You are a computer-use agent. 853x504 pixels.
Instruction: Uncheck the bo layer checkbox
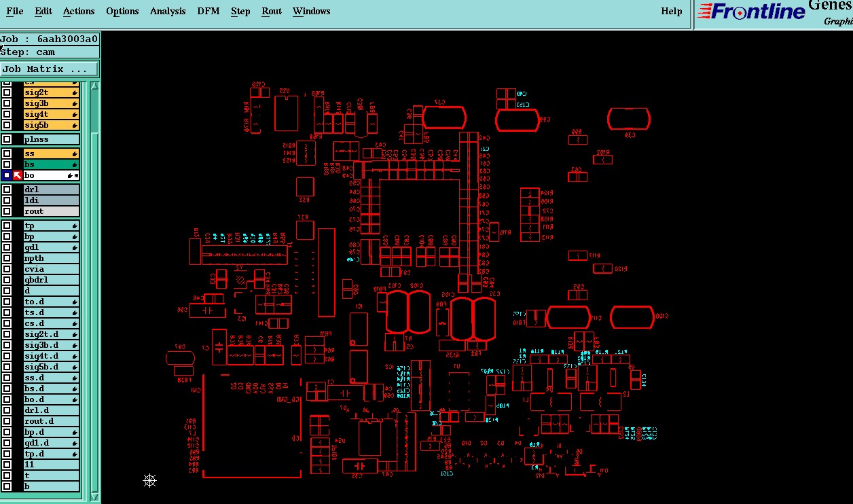coord(7,175)
